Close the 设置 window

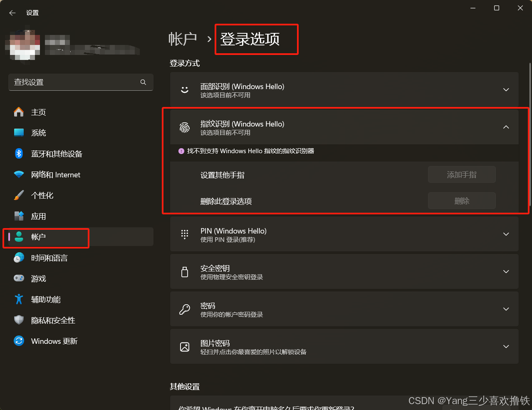(520, 8)
